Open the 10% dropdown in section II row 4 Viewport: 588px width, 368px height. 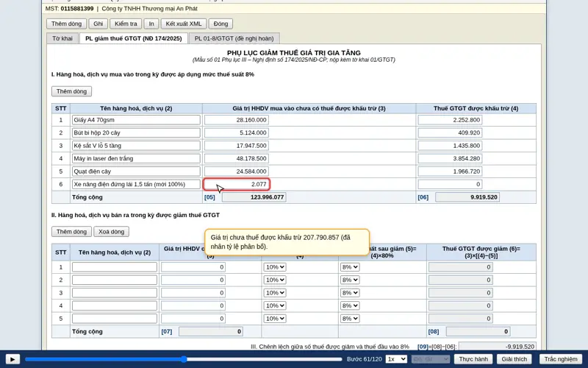274,305
